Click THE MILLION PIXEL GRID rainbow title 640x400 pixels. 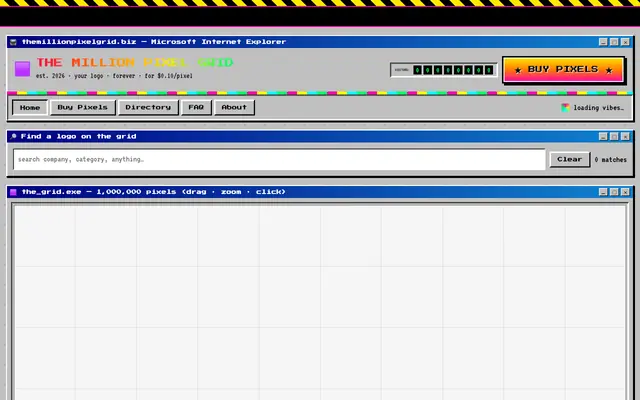click(135, 62)
